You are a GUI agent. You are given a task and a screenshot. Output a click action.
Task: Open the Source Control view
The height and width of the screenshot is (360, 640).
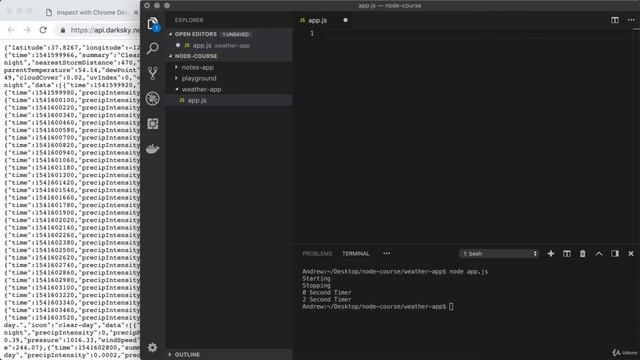click(153, 73)
